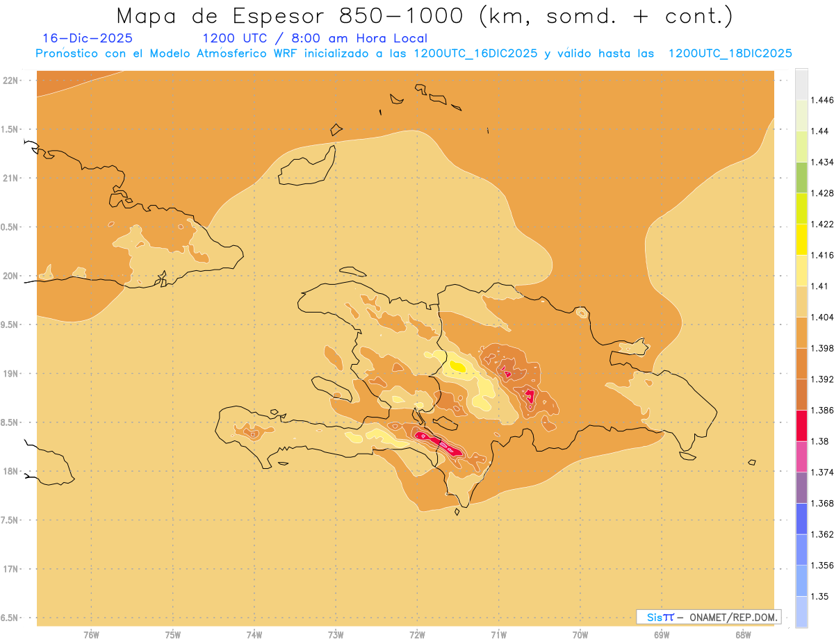834x644 pixels.
Task: Select the date label '16-Dic-2025'
Action: coord(88,38)
